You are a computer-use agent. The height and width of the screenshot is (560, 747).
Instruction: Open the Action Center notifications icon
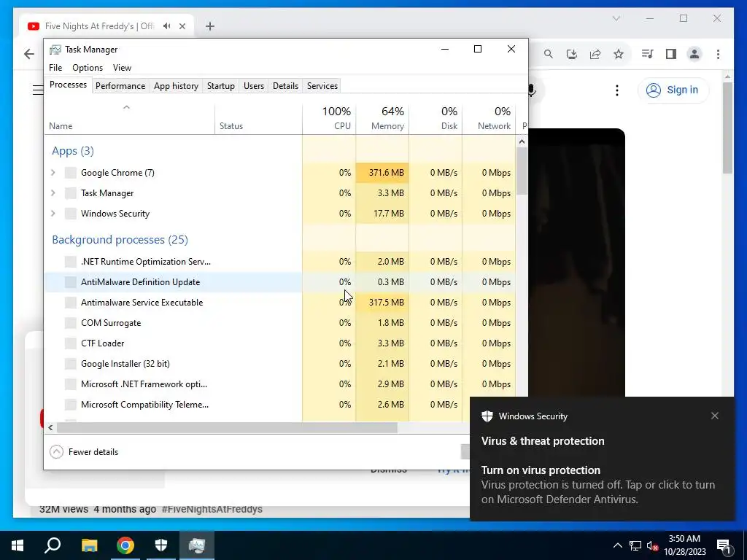(x=724, y=546)
